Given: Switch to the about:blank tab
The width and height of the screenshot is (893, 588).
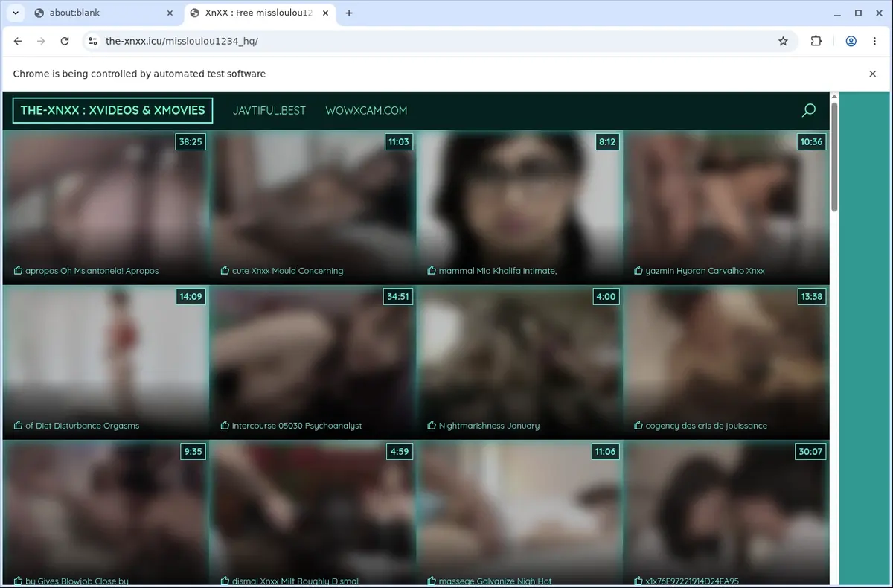Looking at the screenshot, I should (103, 13).
